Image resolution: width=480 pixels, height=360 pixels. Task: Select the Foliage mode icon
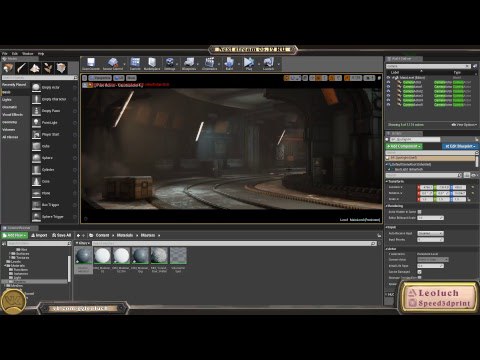pos(48,68)
